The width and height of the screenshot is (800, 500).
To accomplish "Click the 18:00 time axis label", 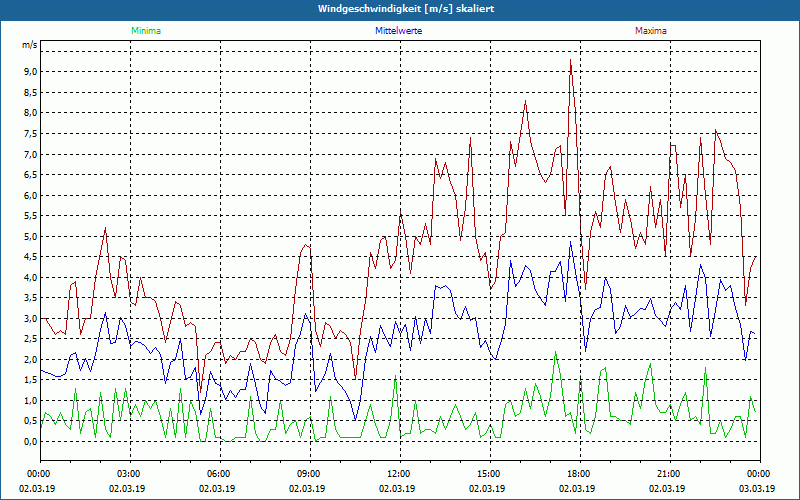I will pyautogui.click(x=580, y=474).
